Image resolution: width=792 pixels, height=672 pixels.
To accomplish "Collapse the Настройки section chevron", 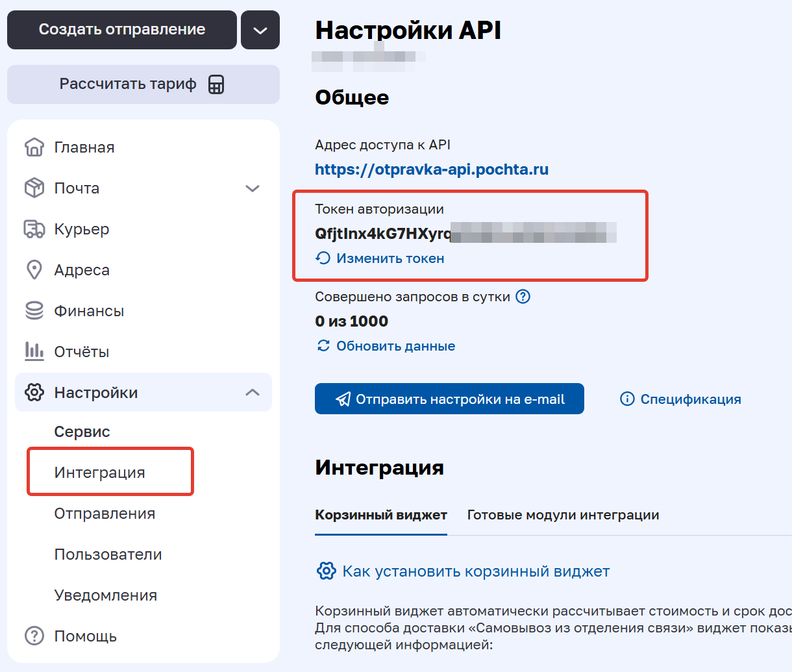I will click(x=253, y=392).
